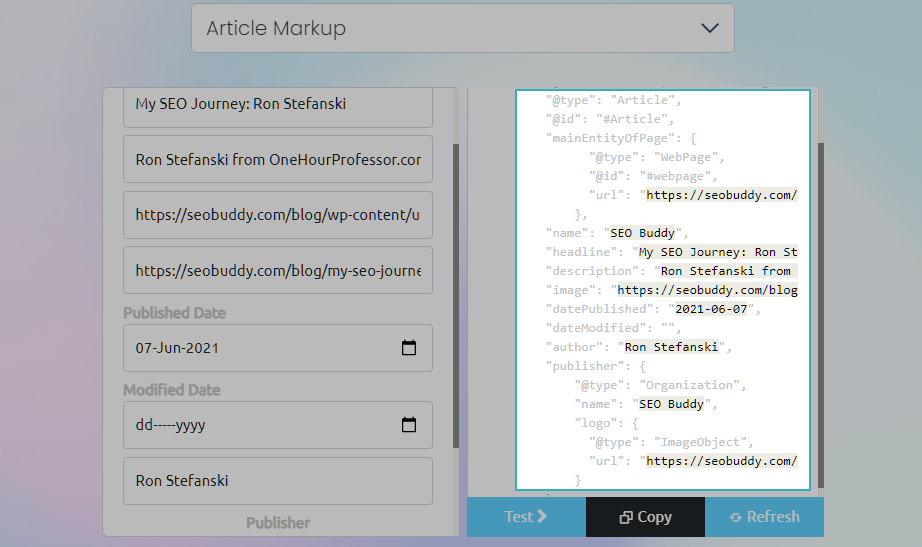Click the '"@id": "#Article"' code line

[x=610, y=119]
